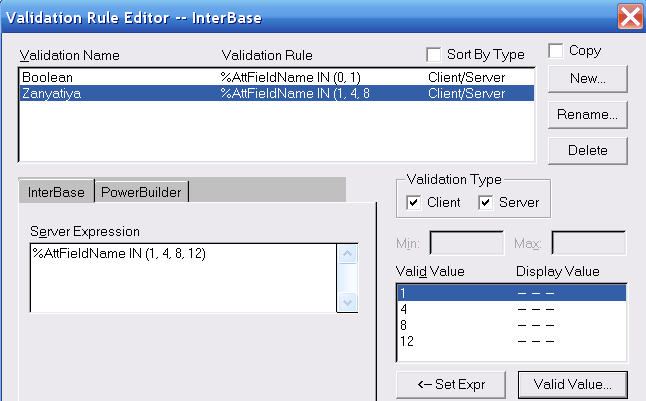Select valid value 1 in the list

512,293
